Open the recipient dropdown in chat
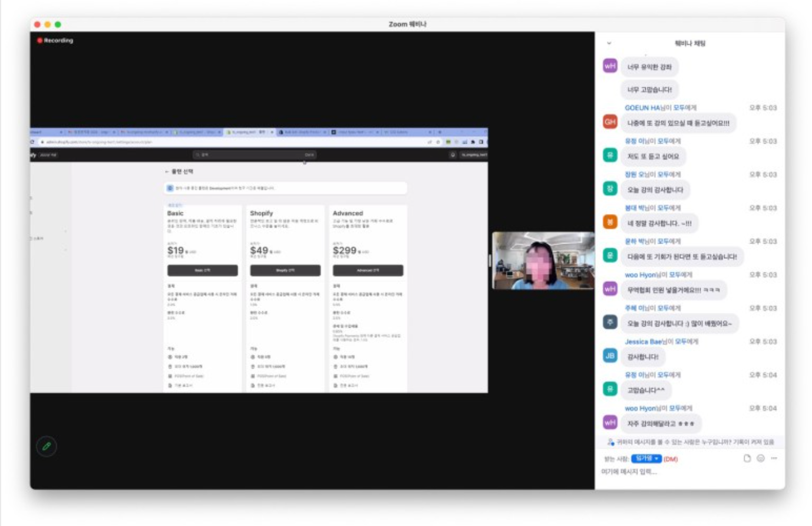The width and height of the screenshot is (812, 526). click(x=646, y=458)
